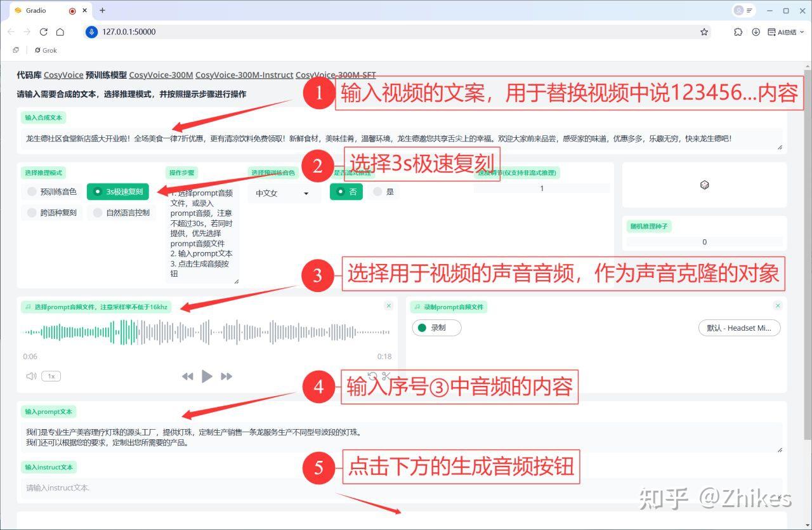Go to the browser home page
This screenshot has height=530, width=812.
click(60, 32)
